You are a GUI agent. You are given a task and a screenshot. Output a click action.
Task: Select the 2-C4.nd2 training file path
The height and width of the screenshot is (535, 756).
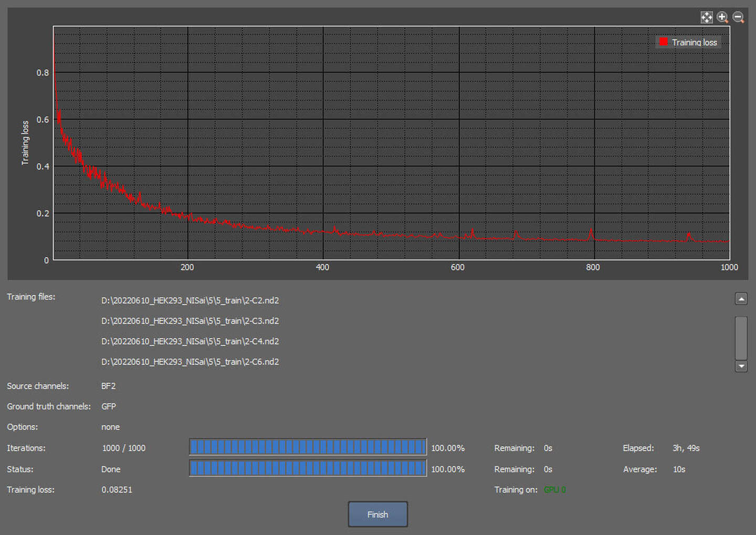[x=190, y=341]
